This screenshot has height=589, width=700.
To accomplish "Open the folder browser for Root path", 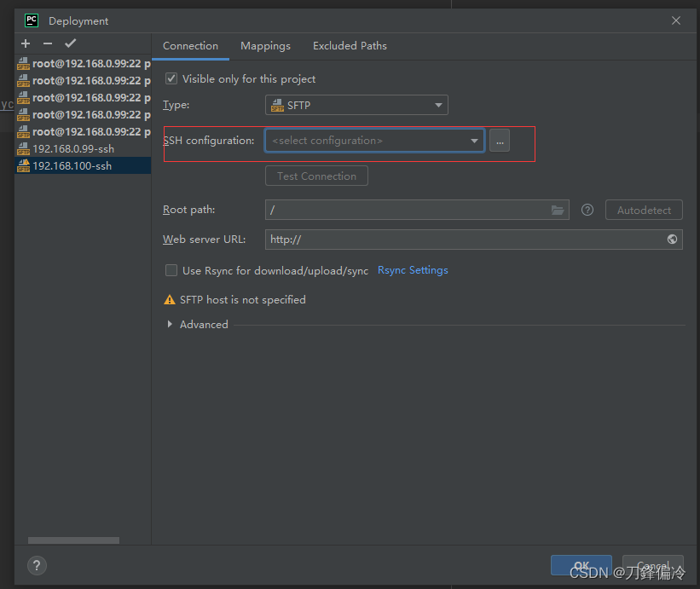I will click(558, 210).
